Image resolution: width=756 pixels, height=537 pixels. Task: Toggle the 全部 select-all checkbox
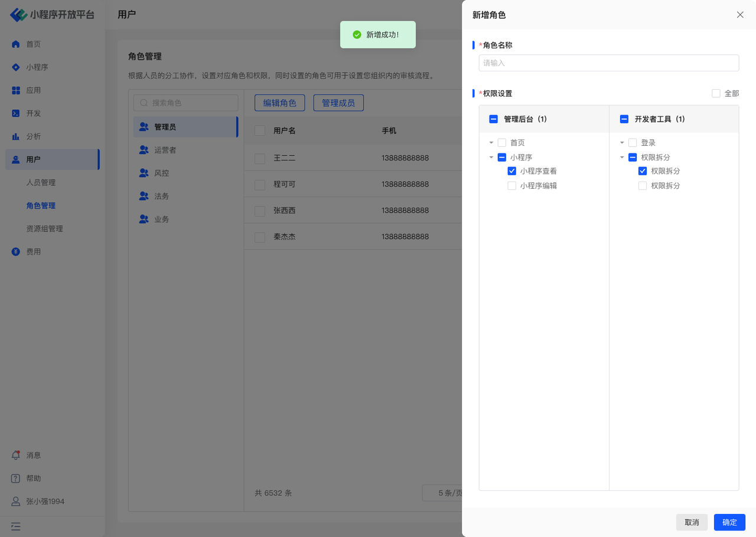(x=716, y=93)
